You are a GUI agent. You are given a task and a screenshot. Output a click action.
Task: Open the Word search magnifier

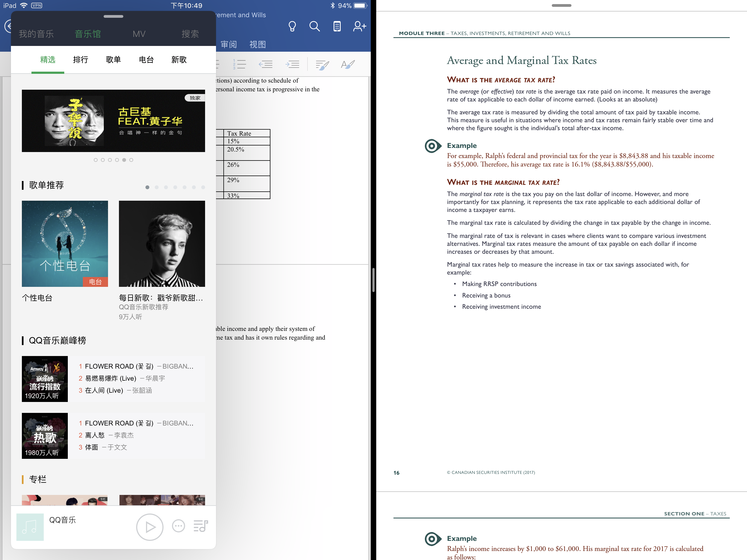[x=314, y=26]
